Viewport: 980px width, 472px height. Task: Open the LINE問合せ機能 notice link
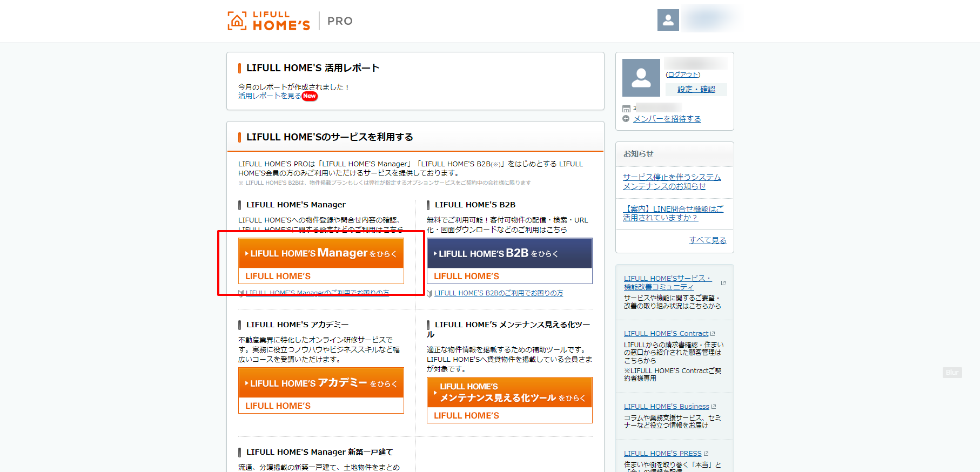point(673,213)
